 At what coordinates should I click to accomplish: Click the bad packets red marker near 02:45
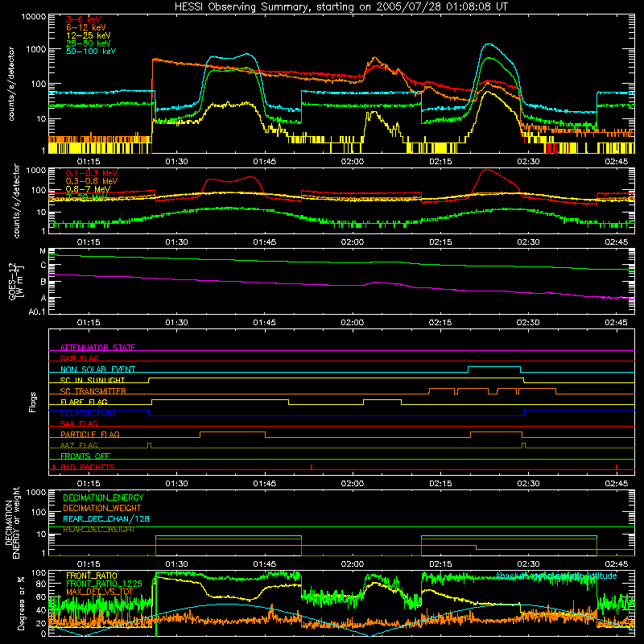617,467
